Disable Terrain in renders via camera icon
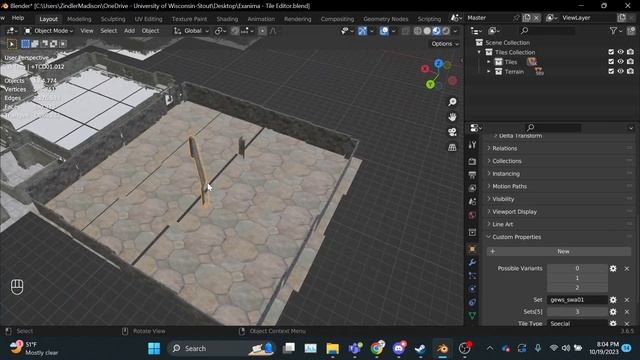This screenshot has width=640, height=360. [x=630, y=71]
